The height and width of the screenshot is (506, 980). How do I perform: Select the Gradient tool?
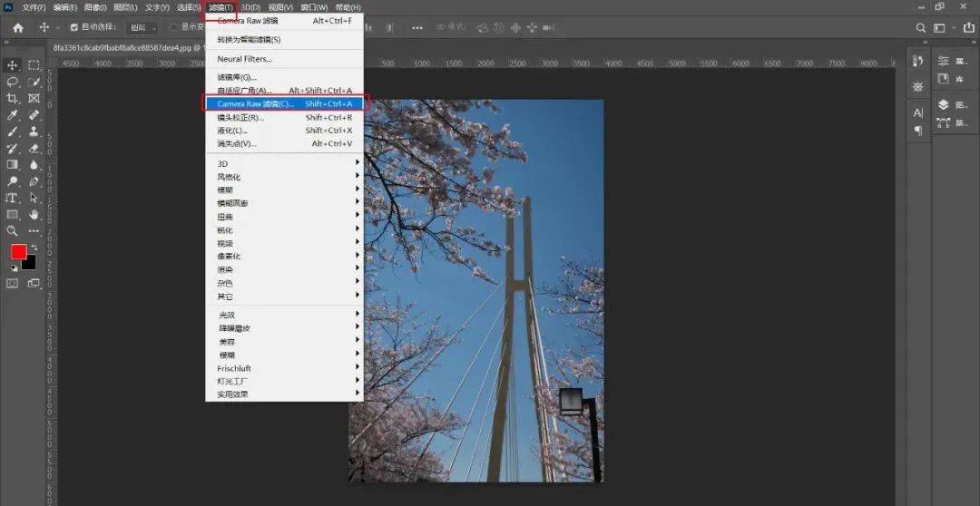12,164
